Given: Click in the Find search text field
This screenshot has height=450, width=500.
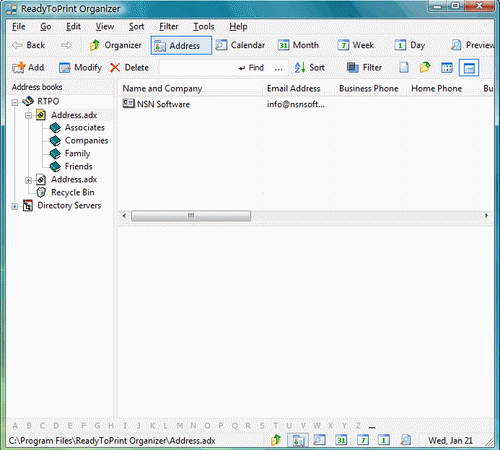Looking at the screenshot, I should [198, 68].
